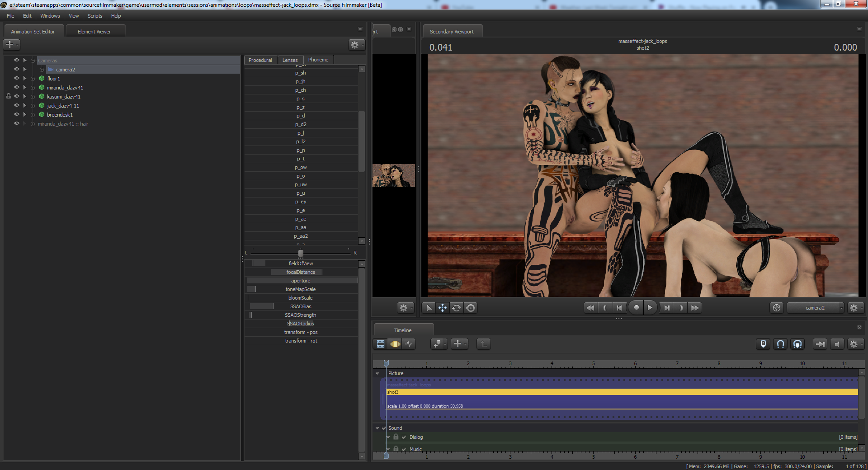This screenshot has height=470, width=868.
Task: Hide the floor1 animation set
Action: click(x=17, y=78)
